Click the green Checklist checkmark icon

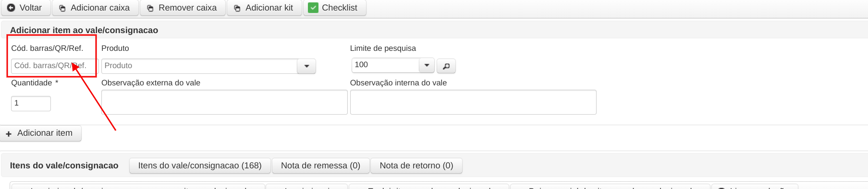click(313, 8)
